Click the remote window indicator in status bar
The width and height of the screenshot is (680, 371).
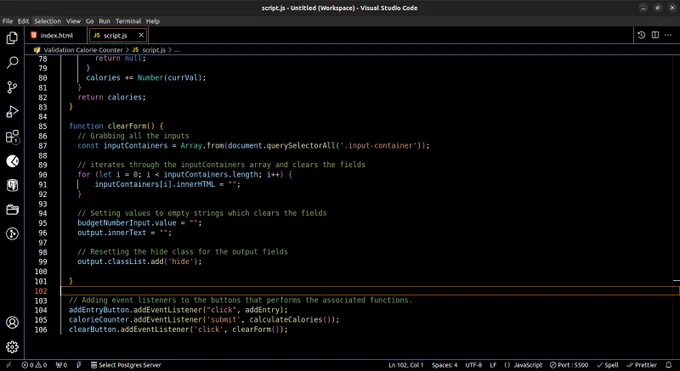coord(9,365)
